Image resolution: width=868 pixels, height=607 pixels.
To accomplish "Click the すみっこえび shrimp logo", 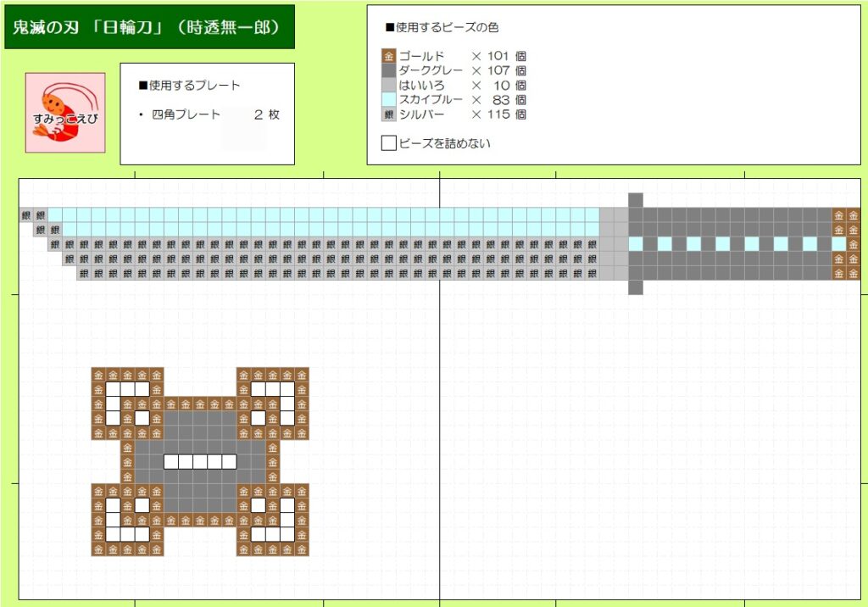I will coord(65,113).
